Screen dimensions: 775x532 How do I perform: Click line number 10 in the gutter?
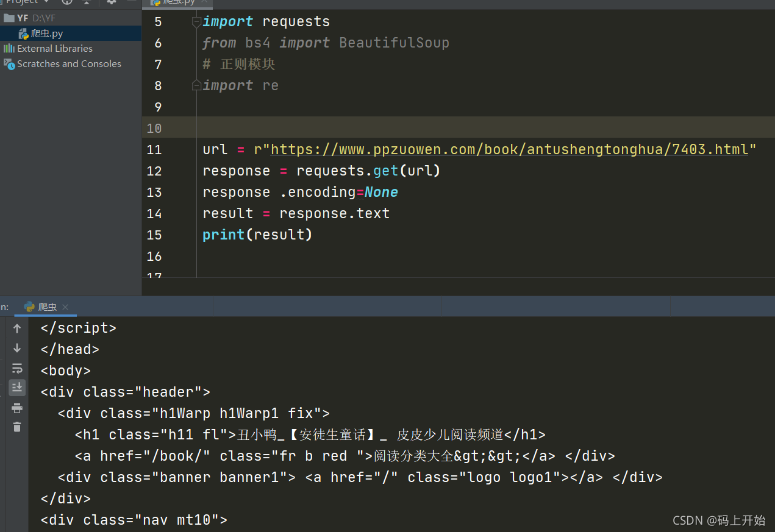click(x=154, y=128)
